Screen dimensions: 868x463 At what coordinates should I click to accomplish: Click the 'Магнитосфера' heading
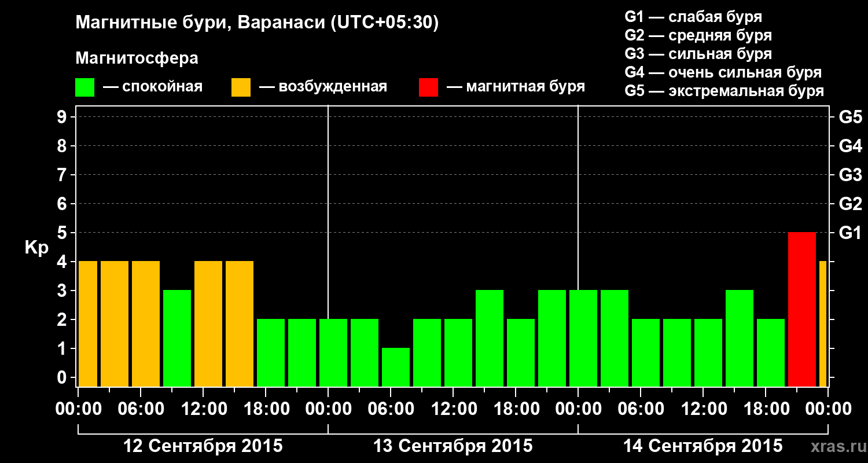(x=137, y=58)
